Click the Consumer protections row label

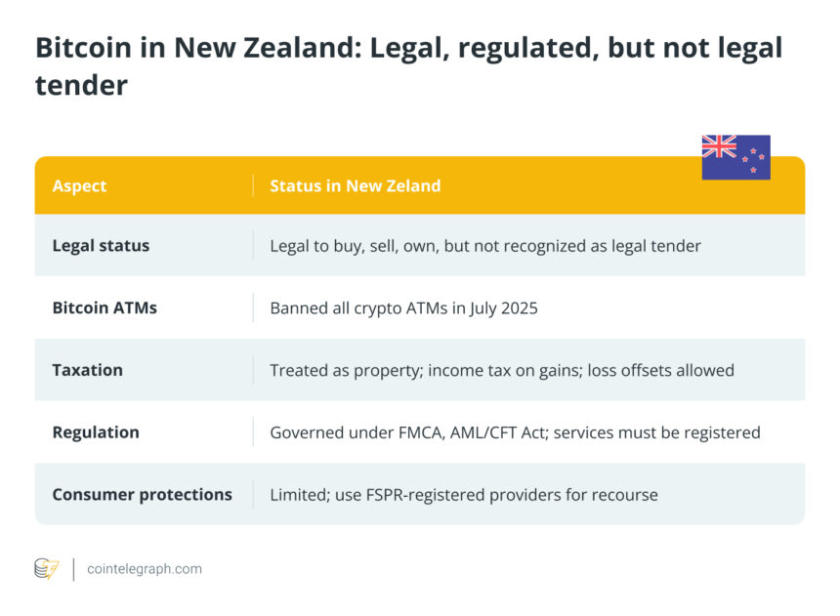click(143, 495)
